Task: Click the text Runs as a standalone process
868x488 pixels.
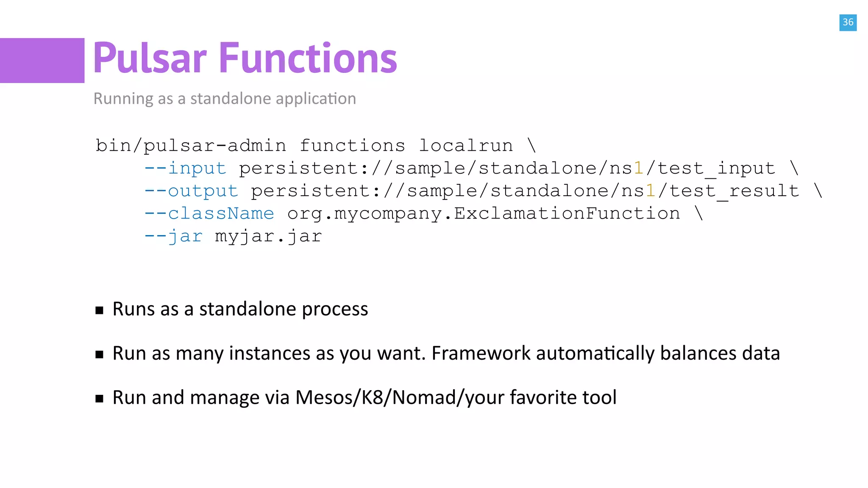Action: coord(240,309)
